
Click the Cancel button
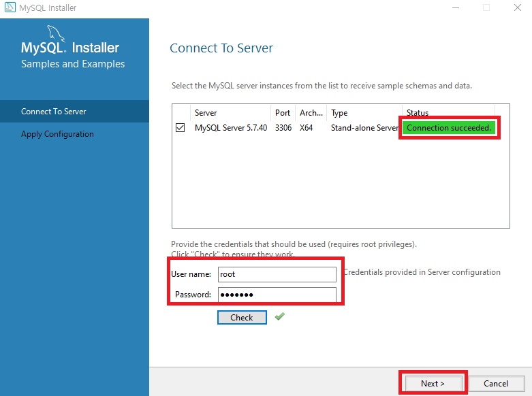[x=496, y=384]
